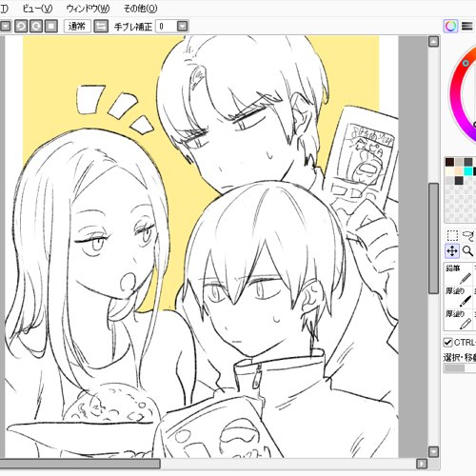476x476 pixels.
Task: Click the horizontal scrollbar thumb
Action: (x=80, y=464)
